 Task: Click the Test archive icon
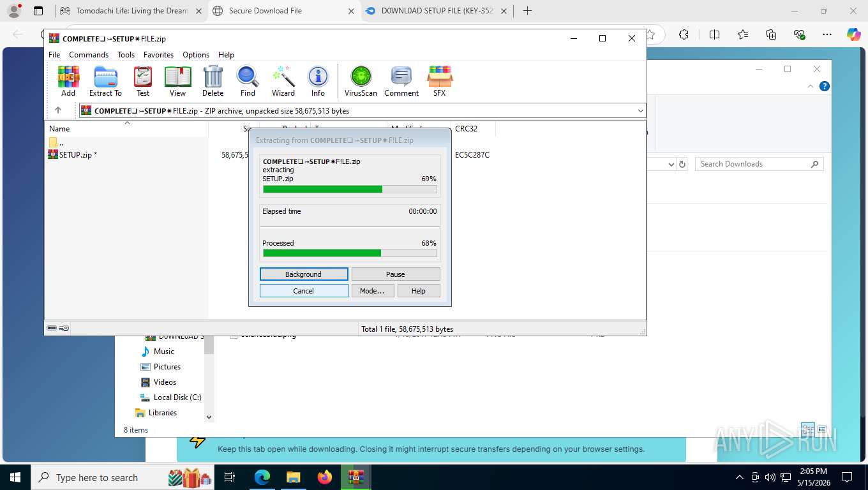(x=143, y=81)
